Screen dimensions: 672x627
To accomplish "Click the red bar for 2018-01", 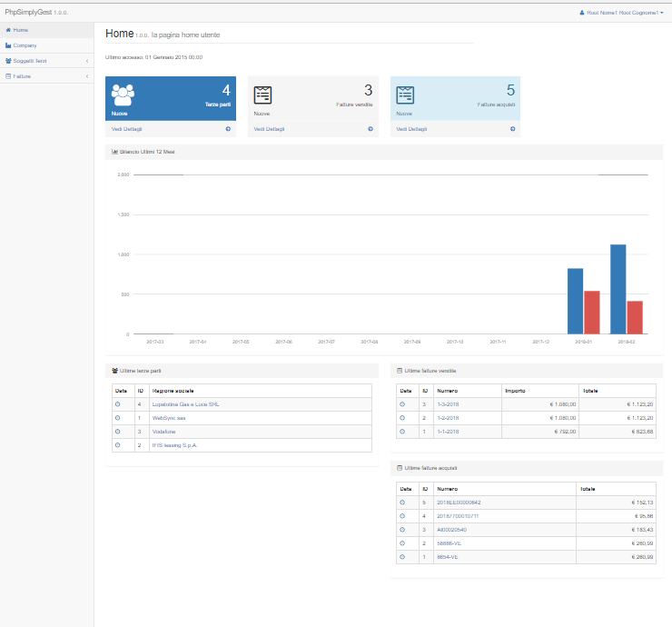I will coord(592,313).
